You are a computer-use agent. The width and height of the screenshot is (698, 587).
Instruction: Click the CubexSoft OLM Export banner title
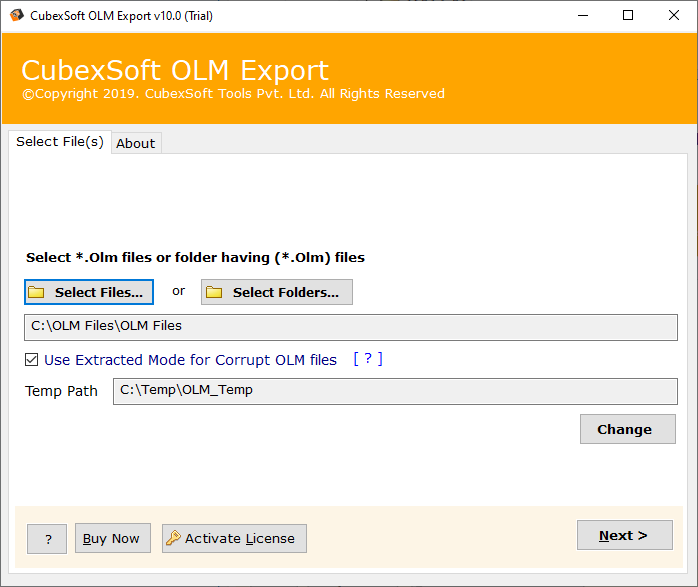[175, 71]
